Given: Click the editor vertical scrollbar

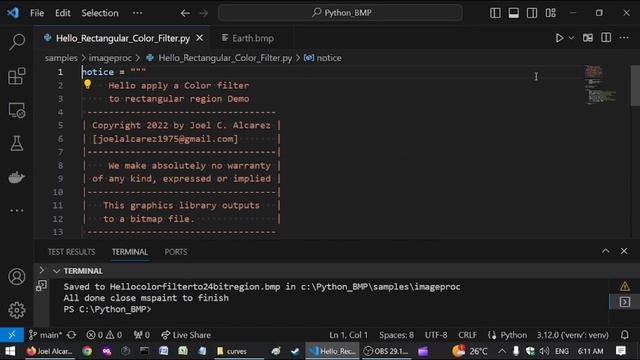Looking at the screenshot, I should (635, 86).
